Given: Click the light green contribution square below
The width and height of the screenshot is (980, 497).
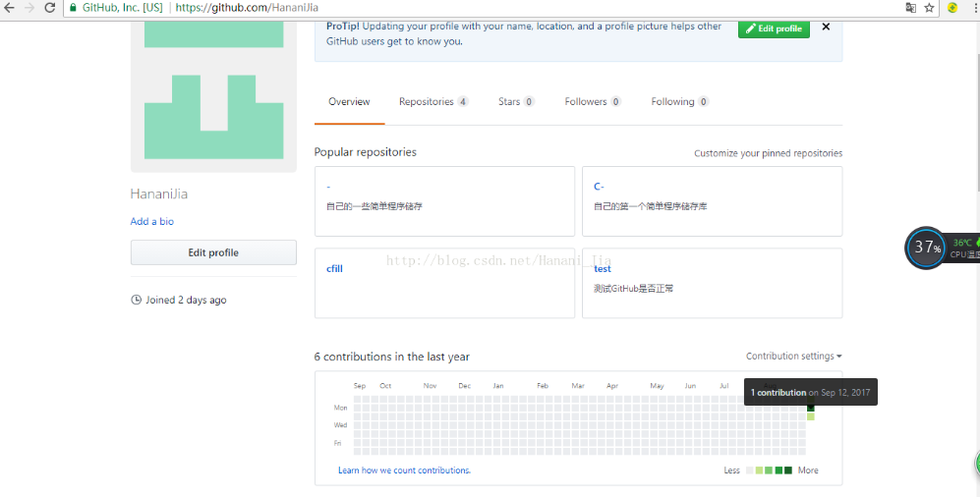Looking at the screenshot, I should click(811, 416).
